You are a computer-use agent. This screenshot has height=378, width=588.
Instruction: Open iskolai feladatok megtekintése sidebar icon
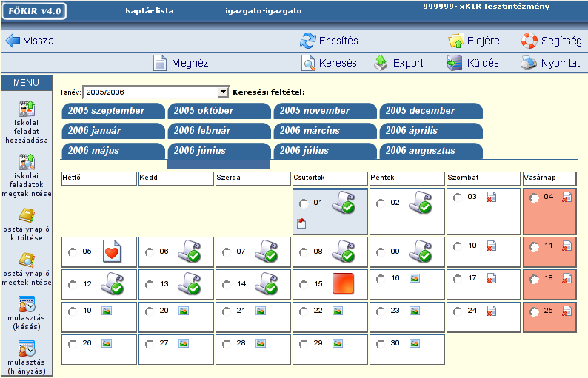(27, 162)
